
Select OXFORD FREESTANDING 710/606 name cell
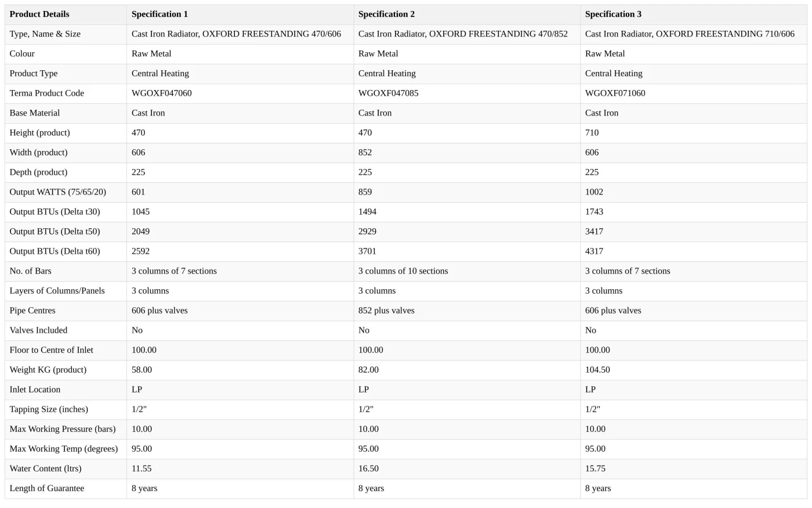pyautogui.click(x=694, y=34)
